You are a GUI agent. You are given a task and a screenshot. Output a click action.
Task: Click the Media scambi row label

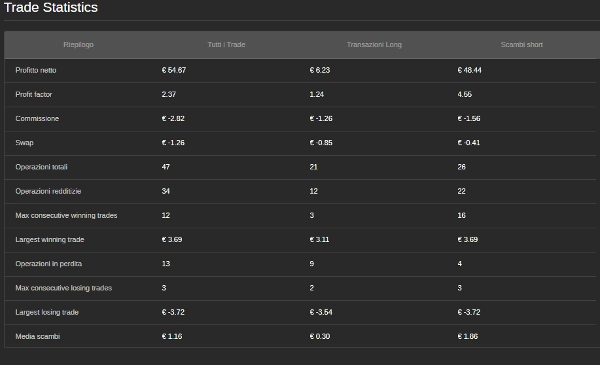pyautogui.click(x=38, y=336)
